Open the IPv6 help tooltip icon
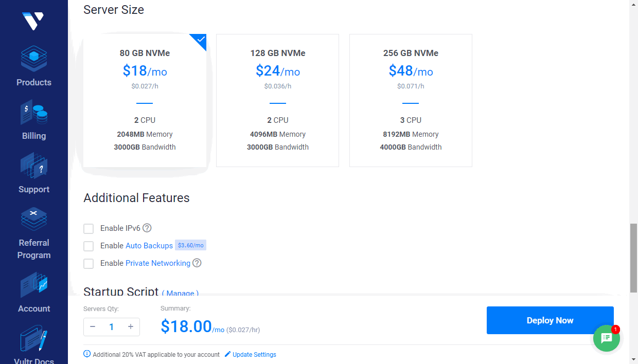 point(147,228)
